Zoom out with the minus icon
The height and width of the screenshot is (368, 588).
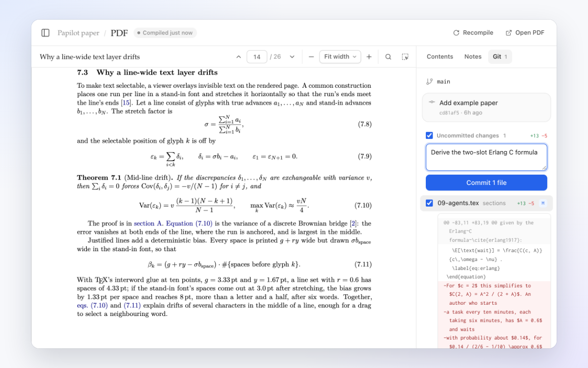click(x=311, y=57)
